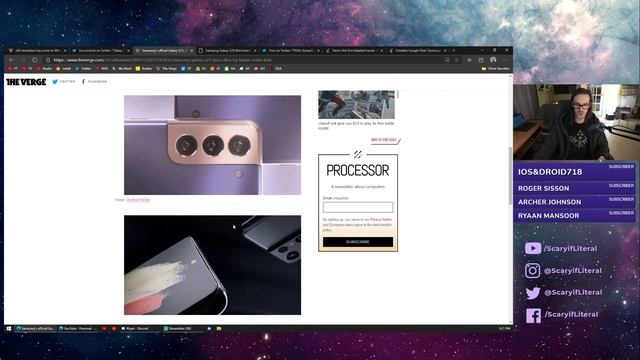This screenshot has width=640, height=360.
Task: Switch to second Twitter tab
Action: tap(100, 51)
